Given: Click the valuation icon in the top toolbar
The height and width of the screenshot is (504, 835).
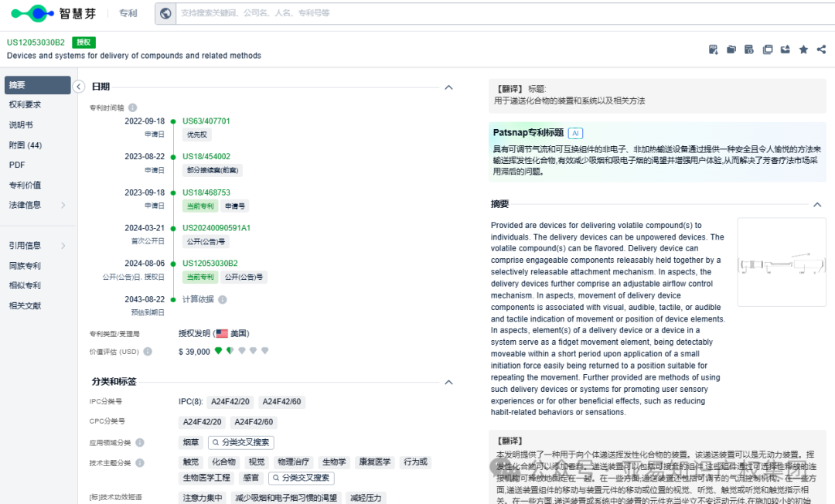Looking at the screenshot, I should (749, 49).
